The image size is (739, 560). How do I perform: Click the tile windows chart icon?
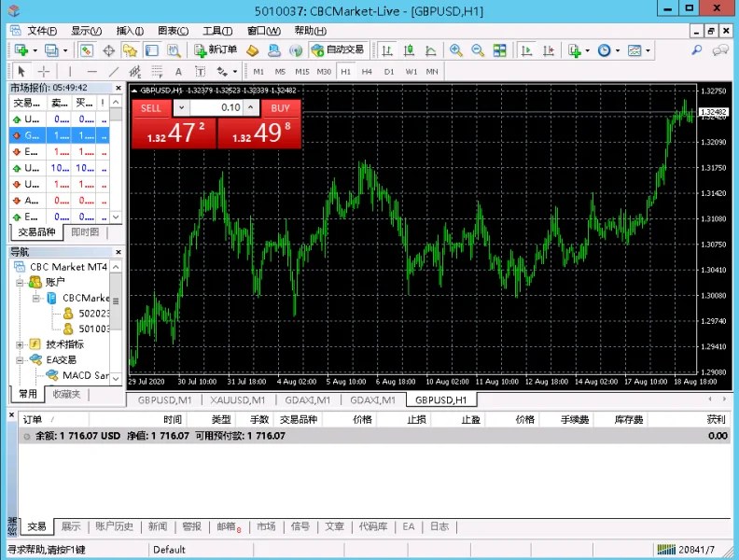[x=500, y=50]
